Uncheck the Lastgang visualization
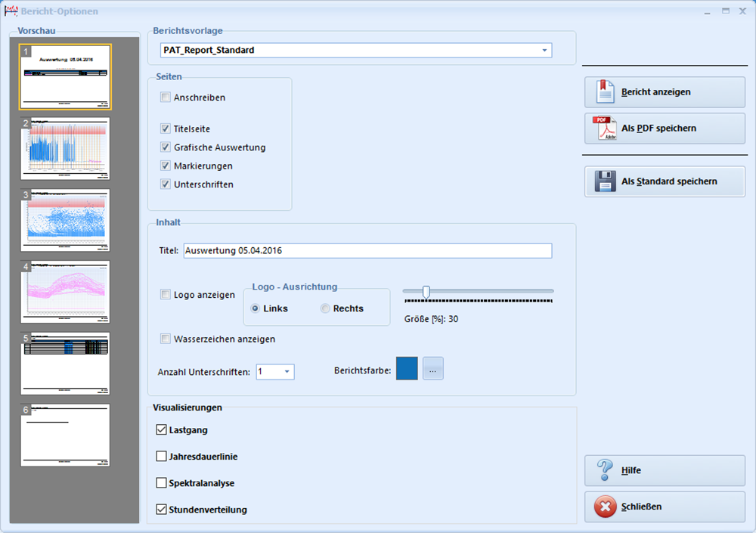 click(x=162, y=429)
